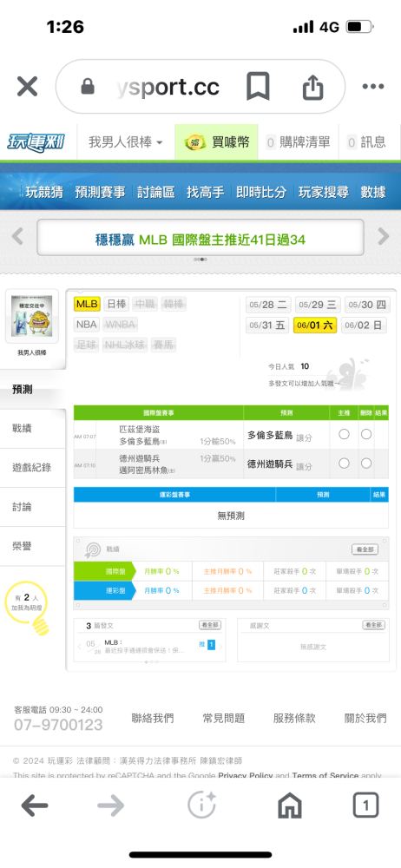
Task: Select the MLB league tab
Action: [87, 304]
